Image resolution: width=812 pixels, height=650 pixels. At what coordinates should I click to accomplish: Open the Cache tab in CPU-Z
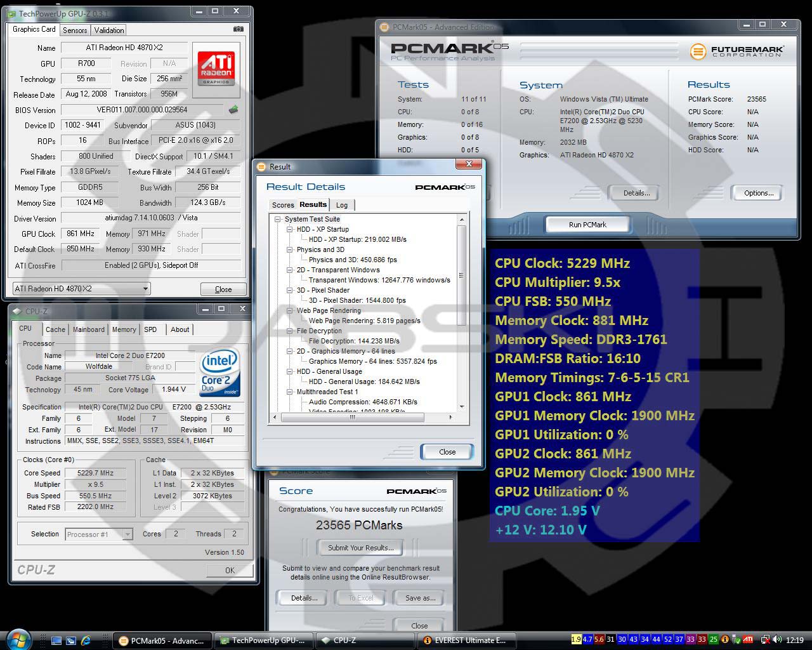tap(55, 329)
